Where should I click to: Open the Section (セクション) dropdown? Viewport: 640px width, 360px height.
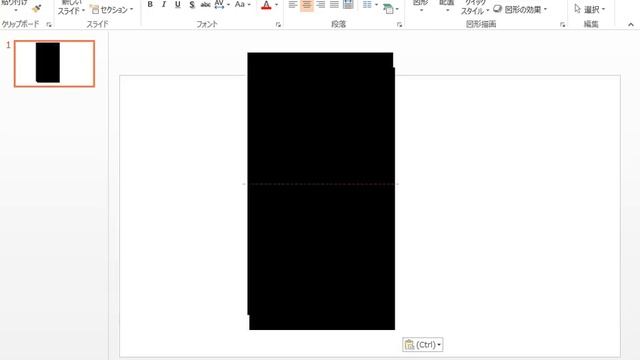pyautogui.click(x=112, y=9)
